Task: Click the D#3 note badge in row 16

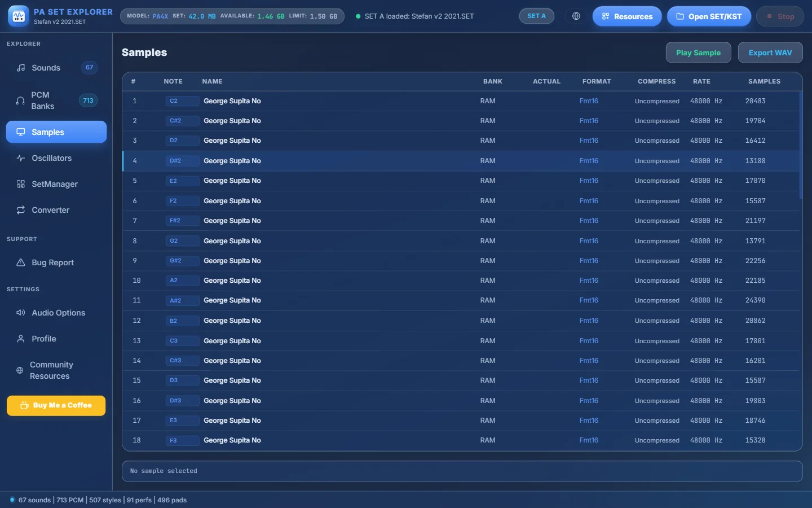Action: 182,401
